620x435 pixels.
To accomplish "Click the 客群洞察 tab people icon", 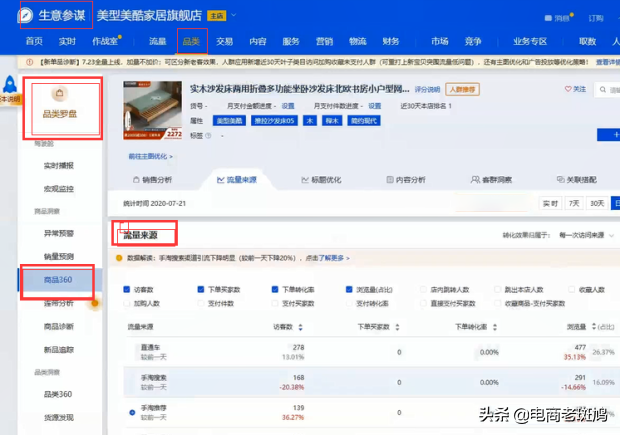I will coord(475,180).
